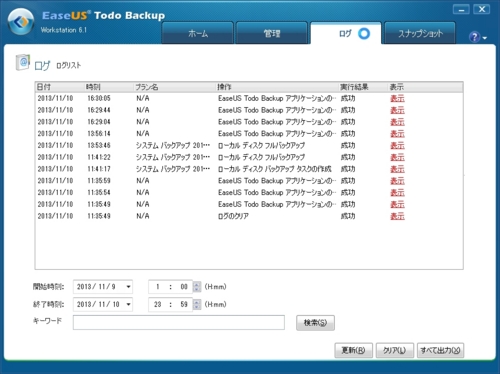View details for the 11:35:54 log entry
The height and width of the screenshot is (374, 500).
pos(397,192)
